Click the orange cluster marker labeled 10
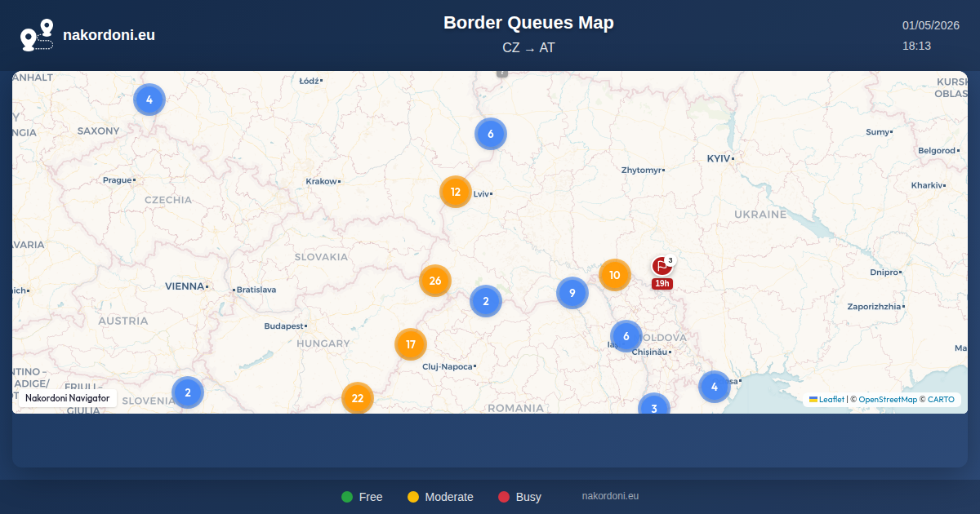Image resolution: width=980 pixels, height=514 pixels. [x=615, y=275]
